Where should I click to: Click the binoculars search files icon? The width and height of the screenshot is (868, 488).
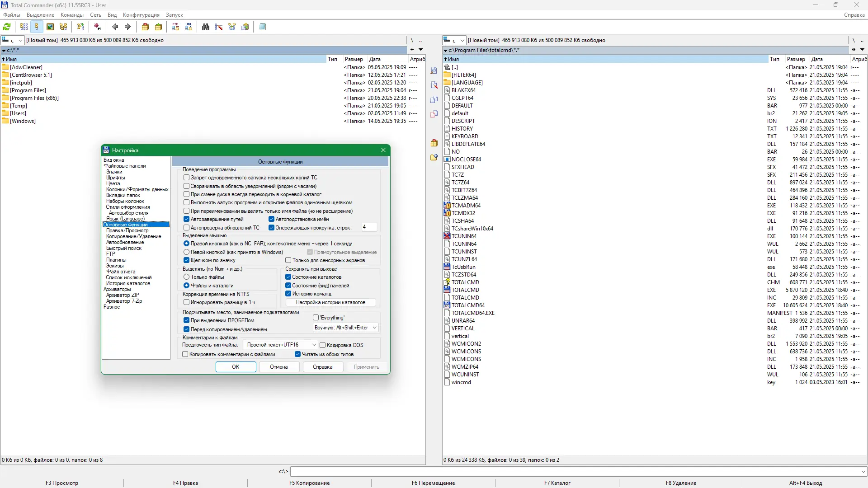pos(206,27)
